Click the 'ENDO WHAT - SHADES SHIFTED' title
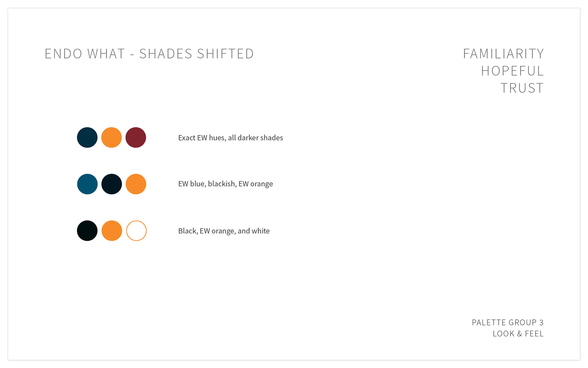Screen dimensions: 588x368 pyautogui.click(x=149, y=54)
